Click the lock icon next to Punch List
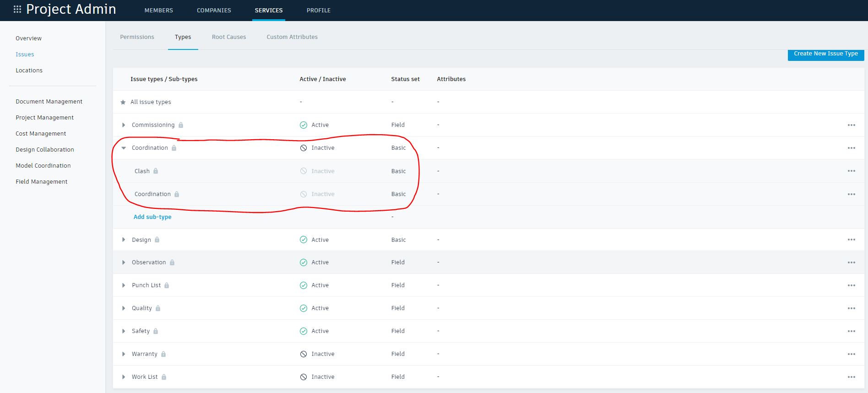Viewport: 868px width, 393px height. [167, 285]
